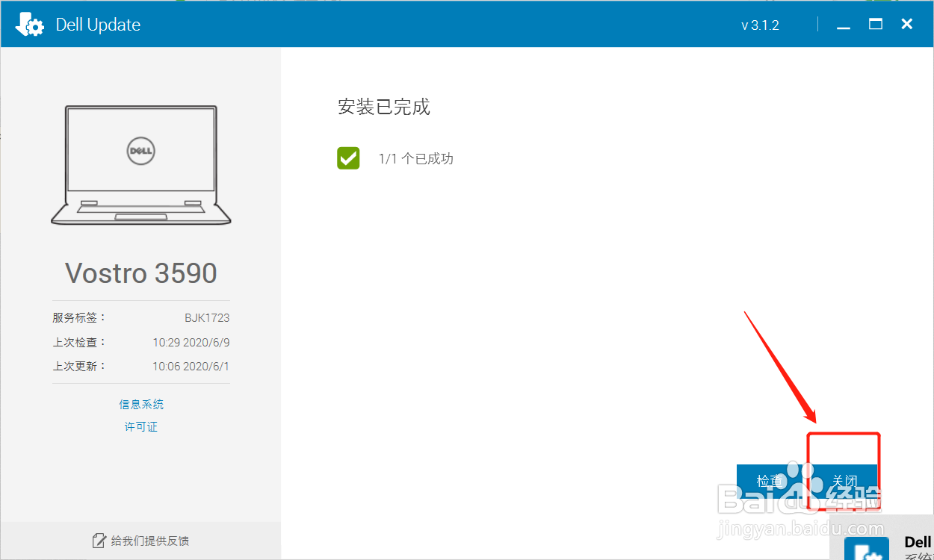Click the green success checkmark icon
The width and height of the screenshot is (934, 560).
(x=348, y=158)
